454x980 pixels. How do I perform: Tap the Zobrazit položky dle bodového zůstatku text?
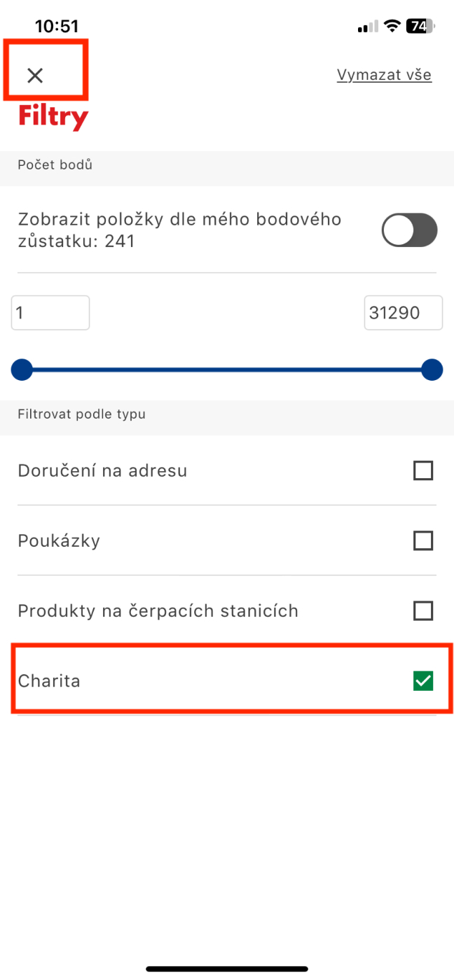179,230
